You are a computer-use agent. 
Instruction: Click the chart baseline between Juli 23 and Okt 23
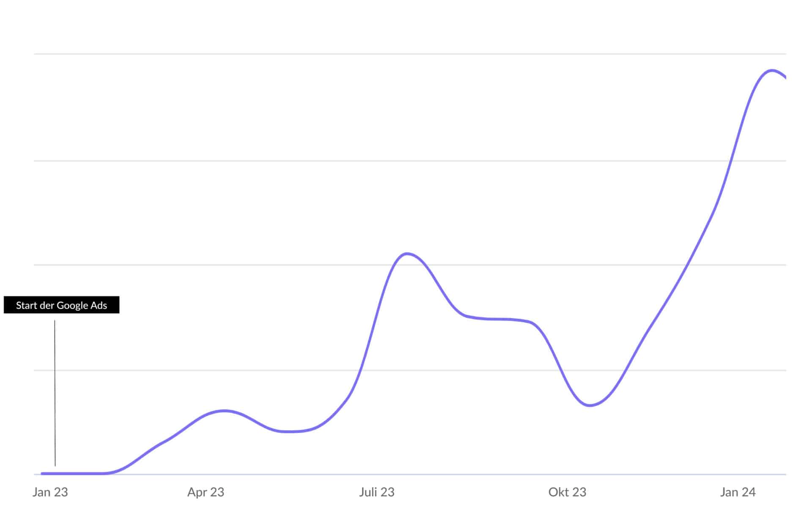tap(472, 474)
